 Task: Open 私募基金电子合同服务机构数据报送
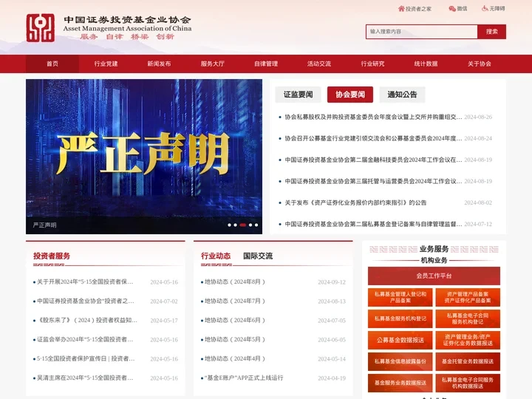click(468, 383)
